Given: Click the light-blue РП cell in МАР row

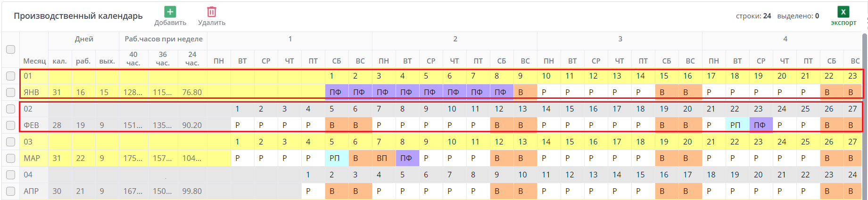Looking at the screenshot, I should coord(335,158).
